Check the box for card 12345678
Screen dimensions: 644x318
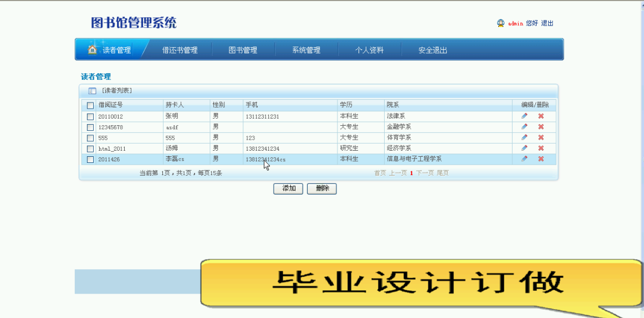(90, 127)
